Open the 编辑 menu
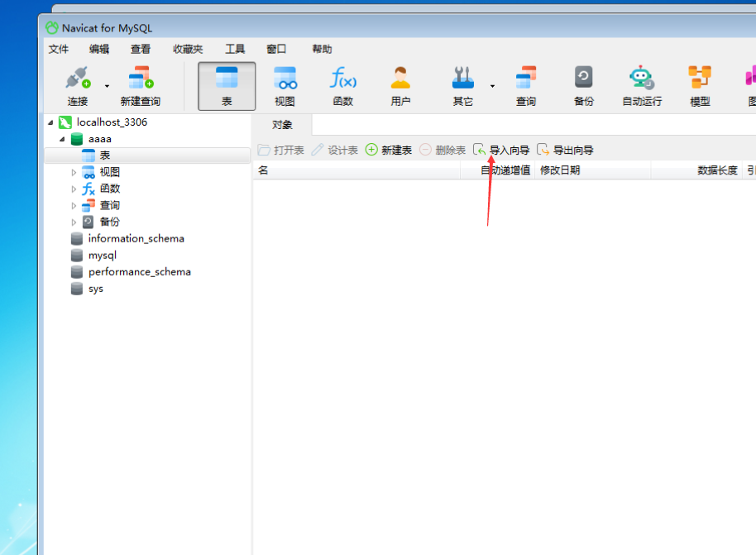This screenshot has height=555, width=756. pos(99,49)
